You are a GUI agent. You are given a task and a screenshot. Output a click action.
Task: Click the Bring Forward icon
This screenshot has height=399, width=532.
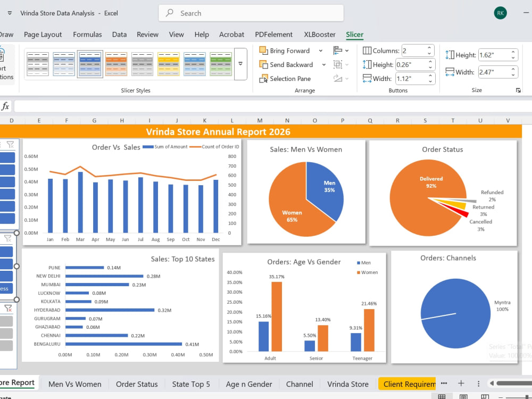pos(264,51)
